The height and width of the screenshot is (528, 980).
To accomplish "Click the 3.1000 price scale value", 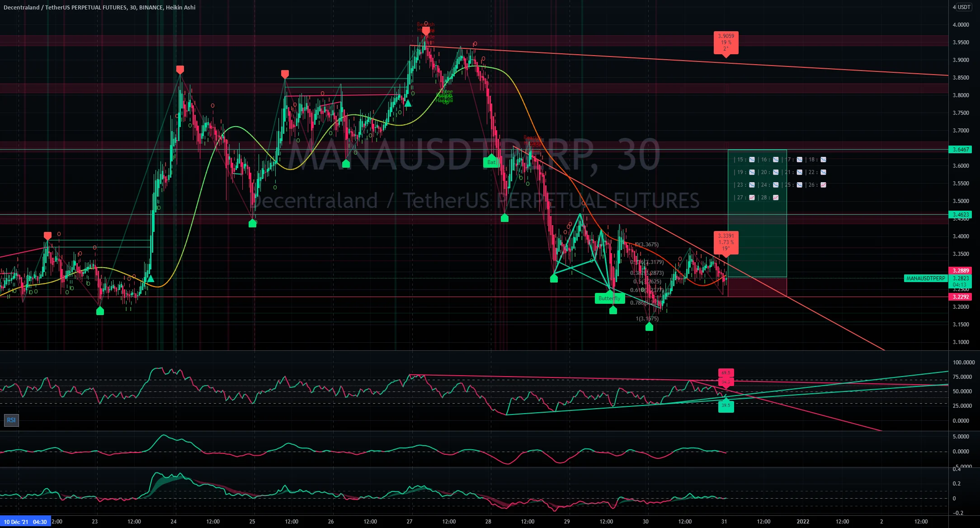I will pyautogui.click(x=961, y=342).
